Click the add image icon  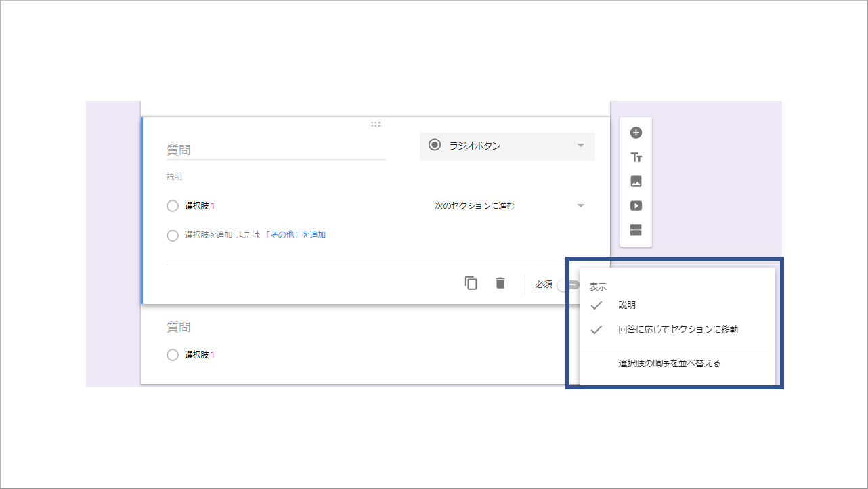635,181
